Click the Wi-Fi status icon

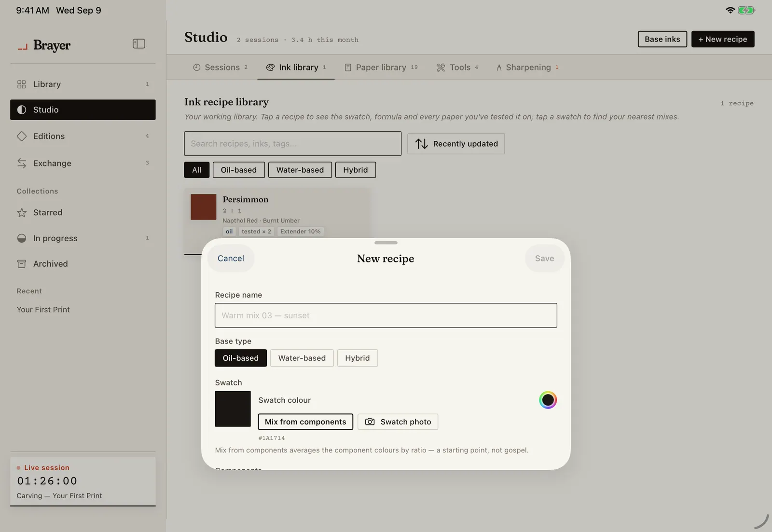731,10
